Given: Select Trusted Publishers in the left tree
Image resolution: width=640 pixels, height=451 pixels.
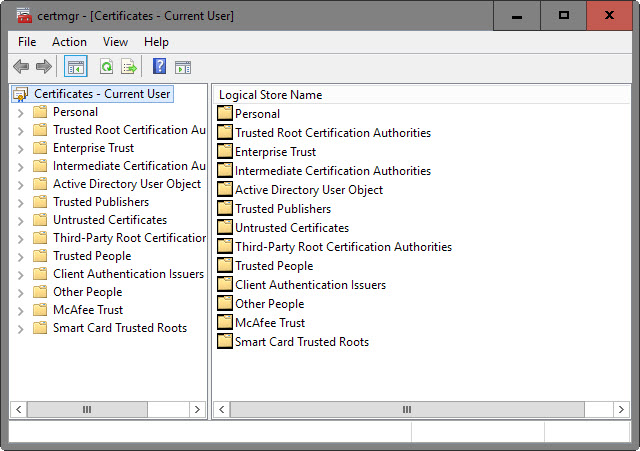Looking at the screenshot, I should (x=101, y=202).
